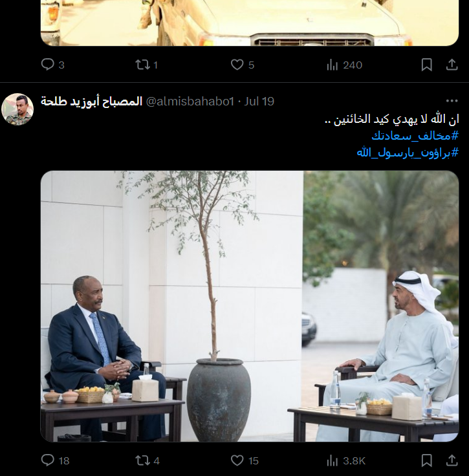Open hashtag #براؤون_يارسول_الله
Image resolution: width=469 pixels, height=476 pixels.
coord(408,153)
